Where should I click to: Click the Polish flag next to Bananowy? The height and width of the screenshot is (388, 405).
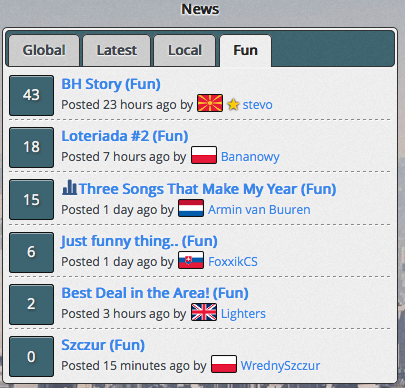click(x=204, y=155)
